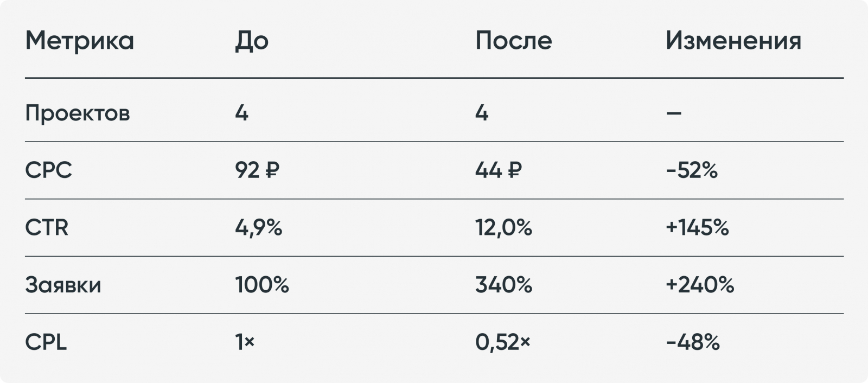
Task: Select the "340%" Заявки value
Action: (503, 285)
